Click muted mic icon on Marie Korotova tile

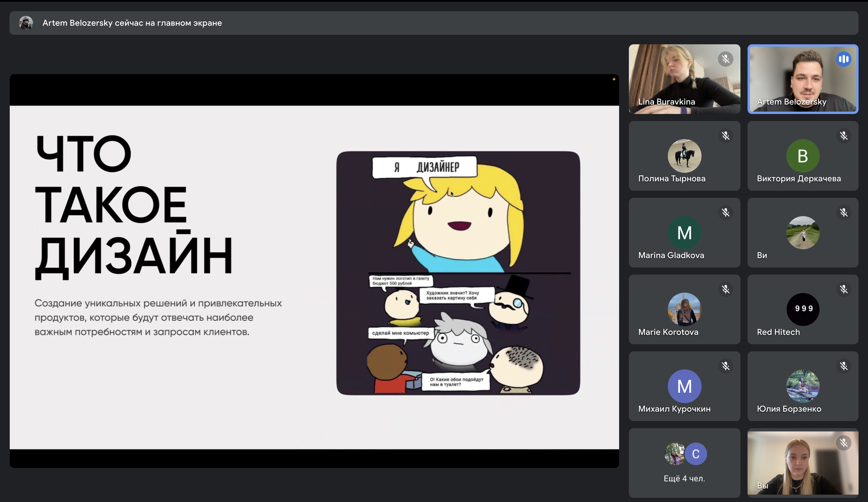point(725,289)
